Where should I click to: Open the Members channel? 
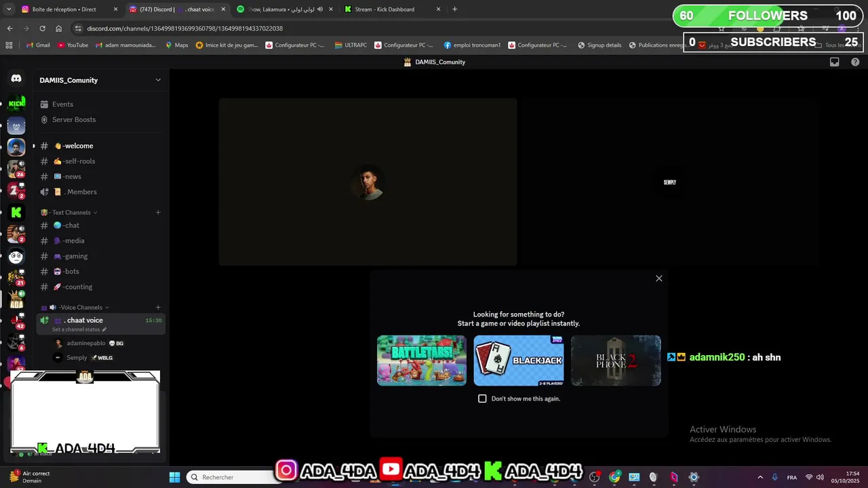(100, 192)
